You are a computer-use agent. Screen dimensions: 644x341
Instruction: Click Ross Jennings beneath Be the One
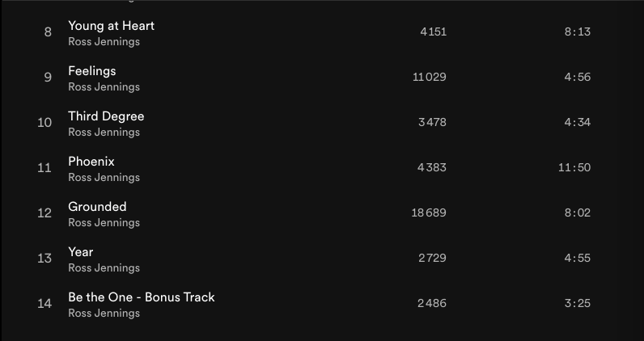104,314
